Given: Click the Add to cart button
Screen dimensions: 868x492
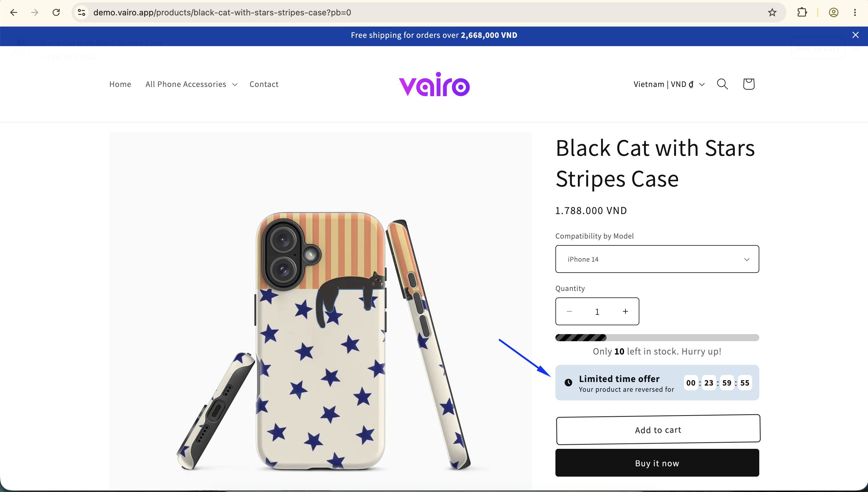Looking at the screenshot, I should [x=658, y=430].
